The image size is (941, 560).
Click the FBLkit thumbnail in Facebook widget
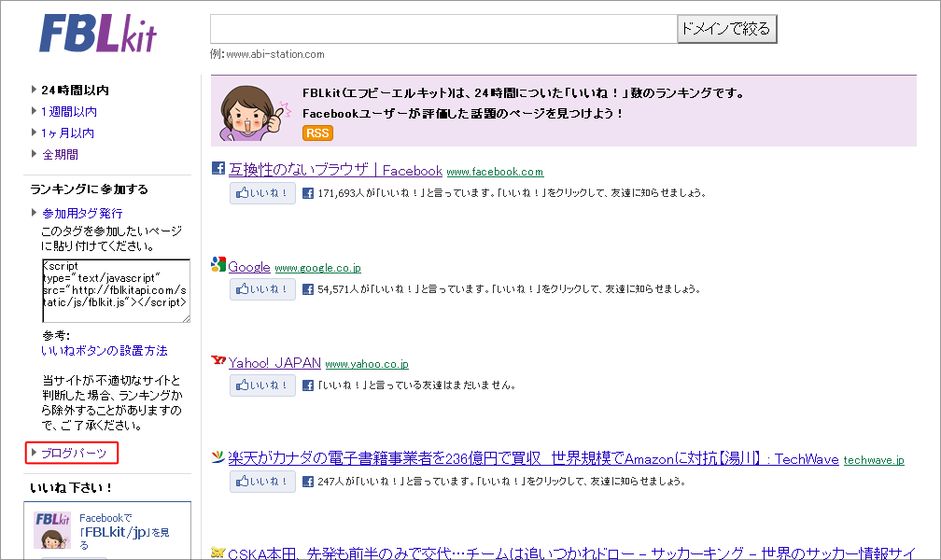point(52,530)
